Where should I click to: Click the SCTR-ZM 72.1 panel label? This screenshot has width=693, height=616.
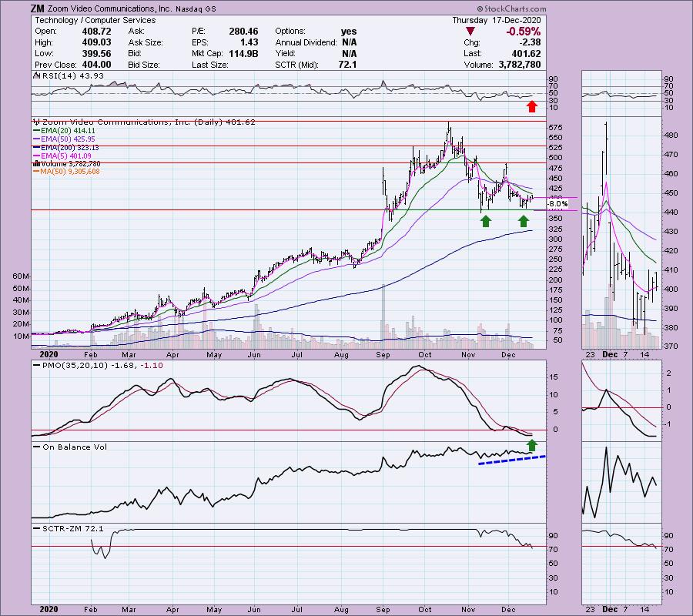[x=73, y=528]
